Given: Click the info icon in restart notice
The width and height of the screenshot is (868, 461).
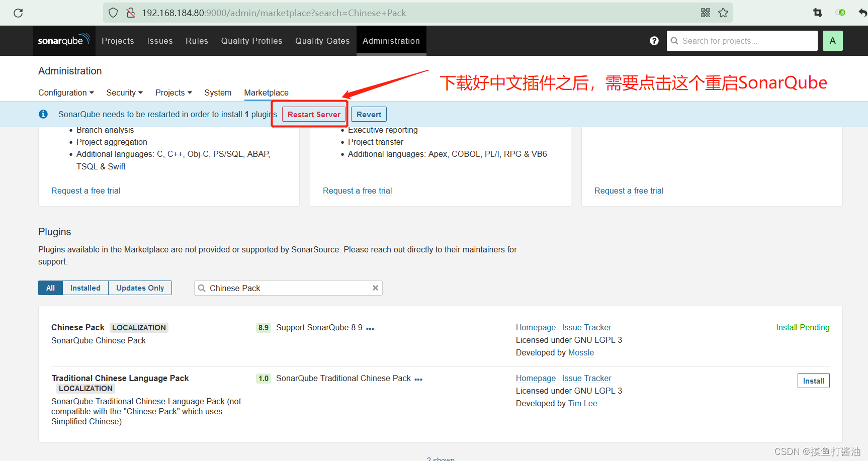Looking at the screenshot, I should [43, 114].
